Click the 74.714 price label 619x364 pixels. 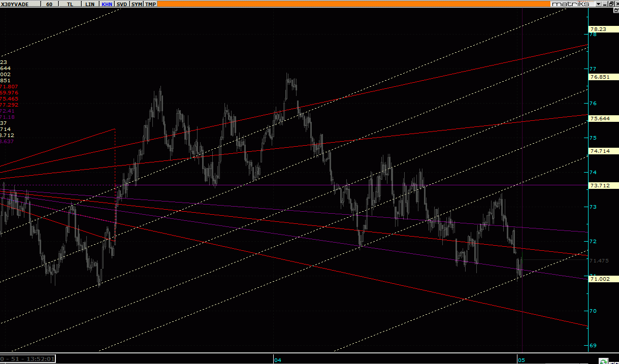(x=603, y=151)
